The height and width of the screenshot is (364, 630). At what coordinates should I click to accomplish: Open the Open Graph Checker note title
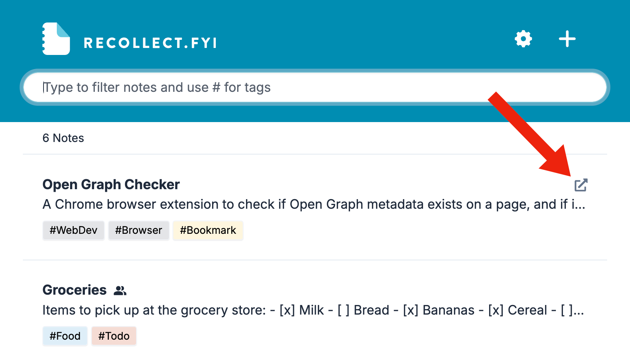coord(111,184)
